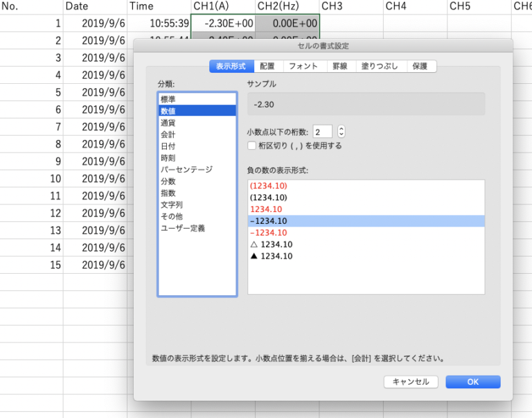Select パーセンテージ in the category list
This screenshot has height=418, width=532.
tap(197, 169)
